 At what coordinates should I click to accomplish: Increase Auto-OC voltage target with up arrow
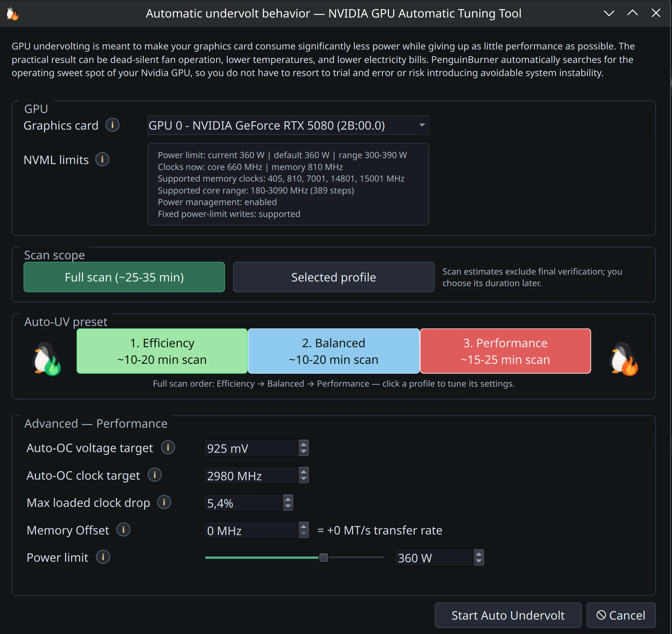click(303, 445)
